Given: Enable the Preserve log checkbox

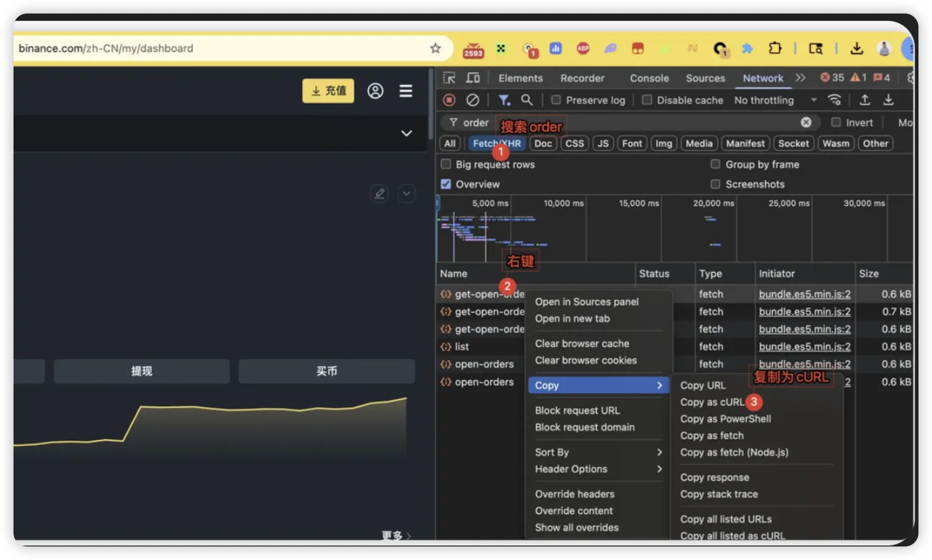Looking at the screenshot, I should tap(556, 100).
